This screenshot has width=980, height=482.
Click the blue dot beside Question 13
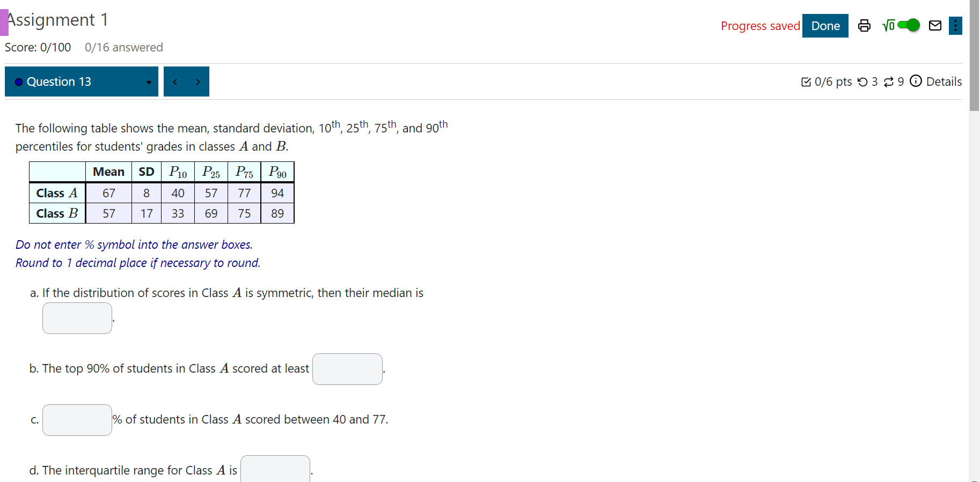pos(18,81)
